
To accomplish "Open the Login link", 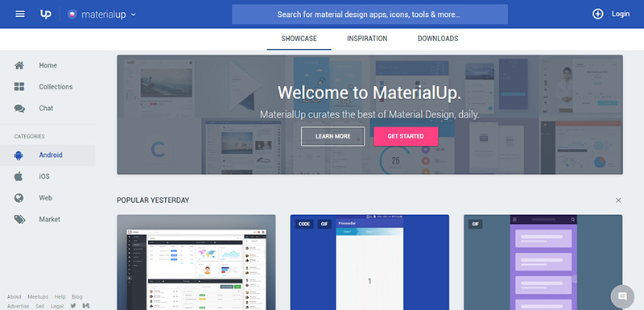I will click(x=620, y=14).
